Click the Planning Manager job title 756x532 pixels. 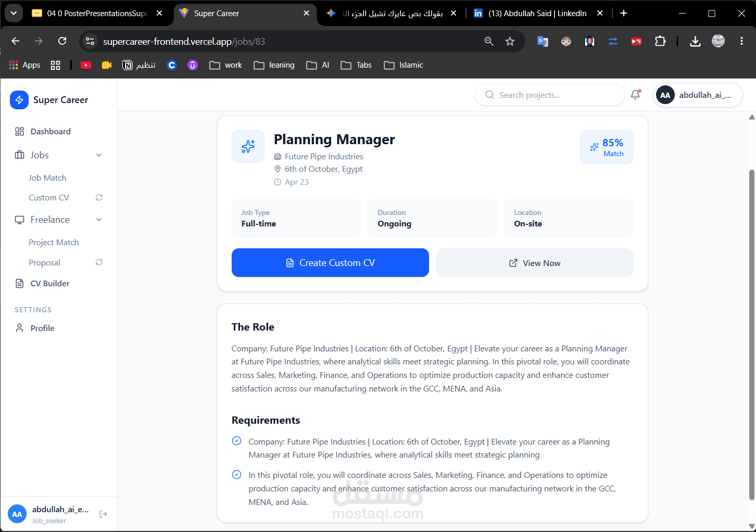334,140
